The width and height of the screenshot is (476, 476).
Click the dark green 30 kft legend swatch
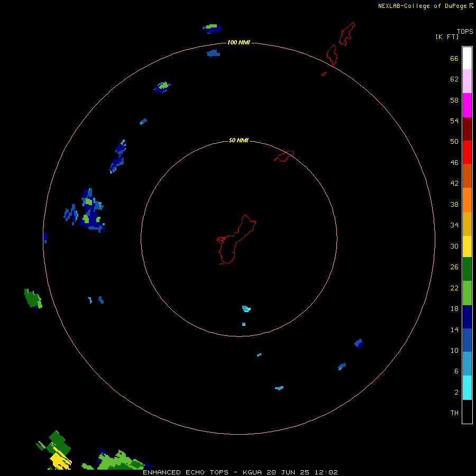[467, 269]
